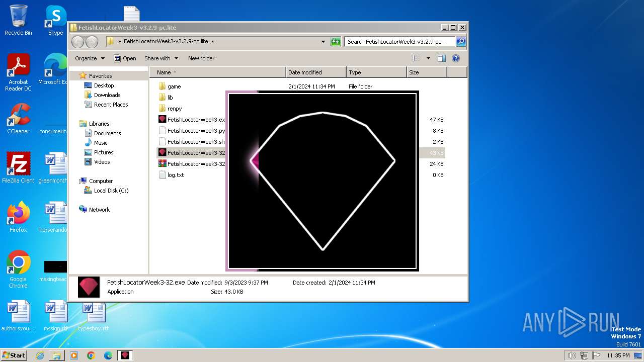Click the 47 KB size of FetishLocatorWeek3.exe
Viewport: 644px width, 362px height.
437,120
